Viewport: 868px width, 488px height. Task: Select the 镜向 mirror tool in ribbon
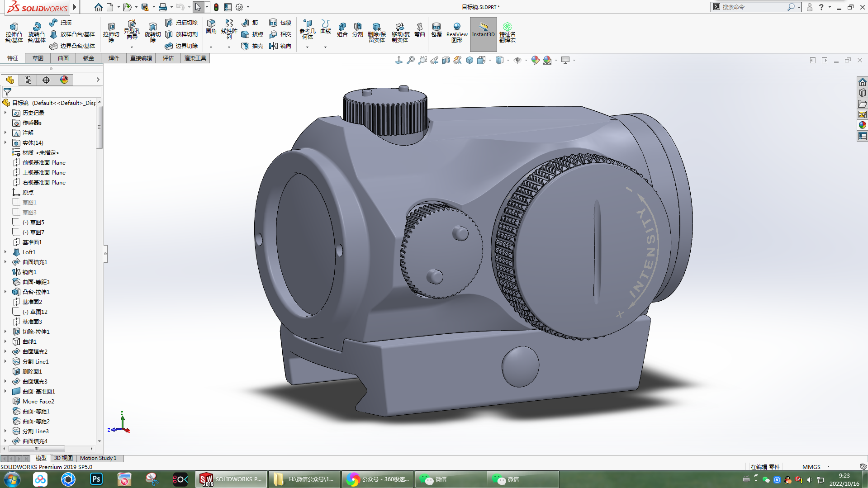tap(280, 46)
